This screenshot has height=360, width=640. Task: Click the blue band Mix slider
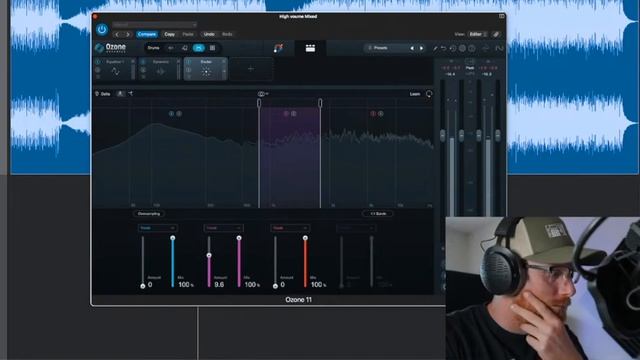pyautogui.click(x=173, y=262)
